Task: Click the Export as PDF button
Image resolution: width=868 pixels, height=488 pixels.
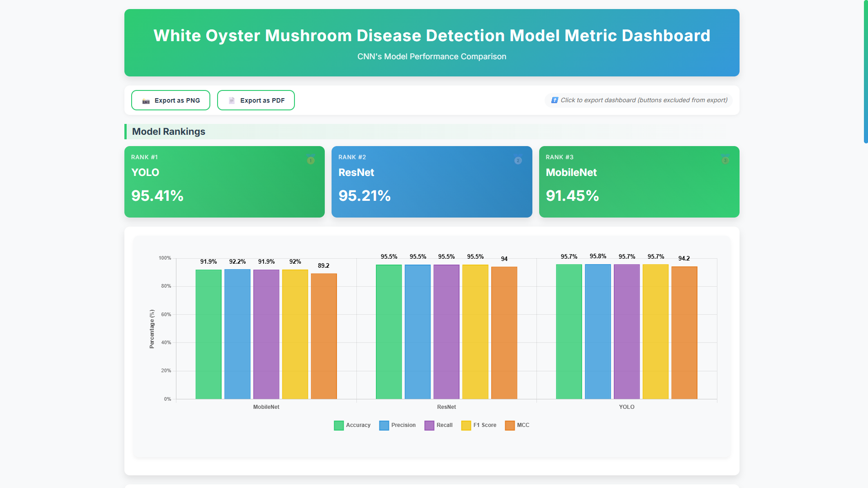Action: coord(256,100)
